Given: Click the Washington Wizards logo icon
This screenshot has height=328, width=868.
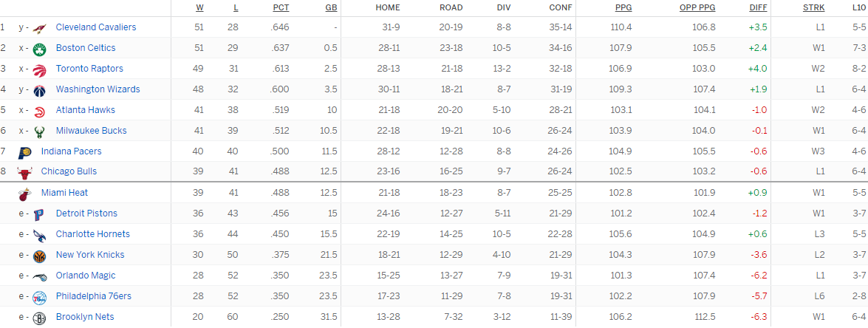Looking at the screenshot, I should click(x=40, y=89).
